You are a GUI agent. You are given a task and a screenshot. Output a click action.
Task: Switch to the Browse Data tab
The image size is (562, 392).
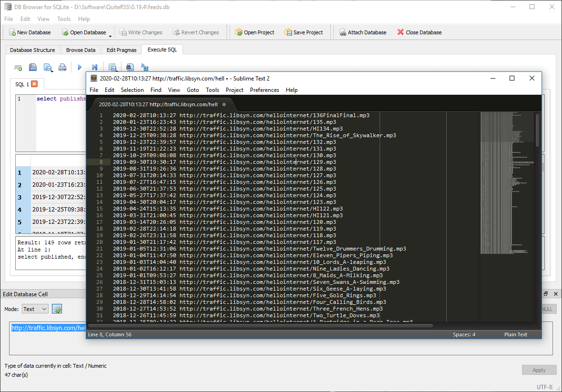(x=80, y=50)
